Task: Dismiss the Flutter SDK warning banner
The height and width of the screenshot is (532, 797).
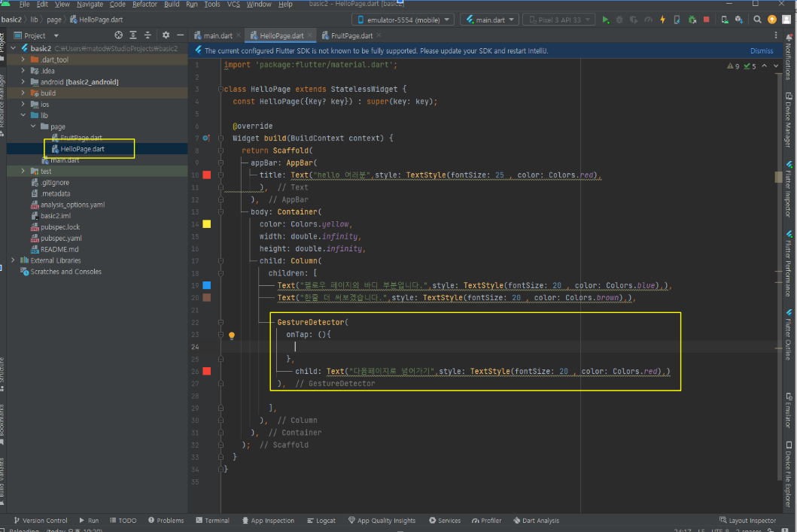Action: click(x=762, y=51)
